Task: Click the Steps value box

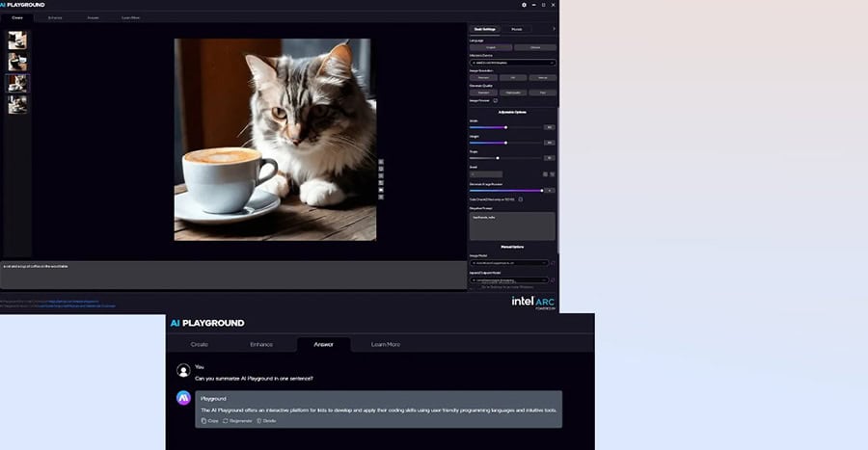Action: [550, 158]
